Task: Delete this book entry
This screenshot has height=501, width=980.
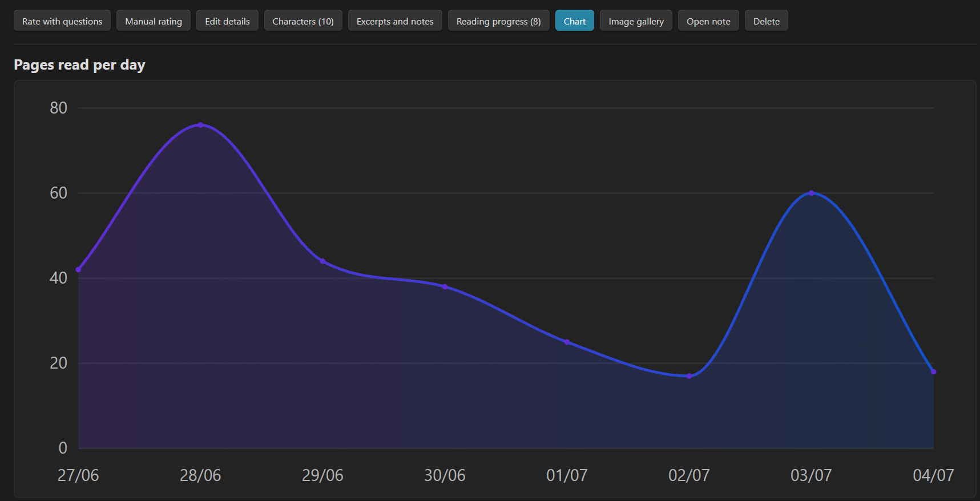Action: tap(766, 21)
